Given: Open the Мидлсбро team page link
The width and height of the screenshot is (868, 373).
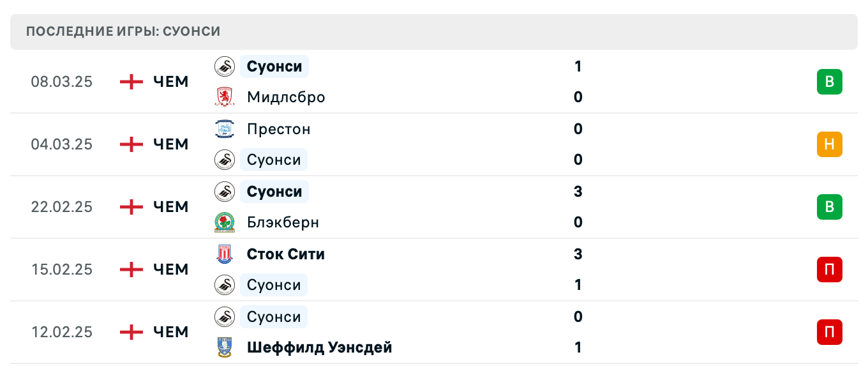Looking at the screenshot, I should [x=285, y=97].
